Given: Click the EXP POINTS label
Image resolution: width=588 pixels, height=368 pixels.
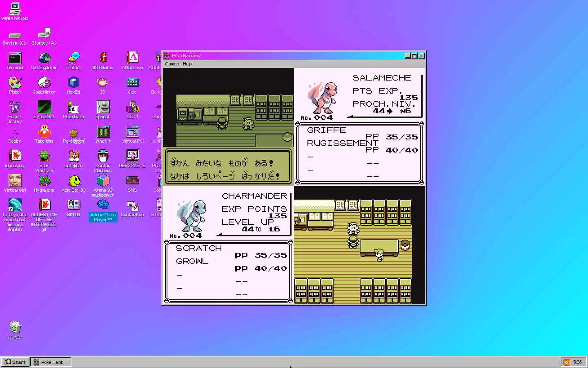Looking at the screenshot, I should (254, 209).
